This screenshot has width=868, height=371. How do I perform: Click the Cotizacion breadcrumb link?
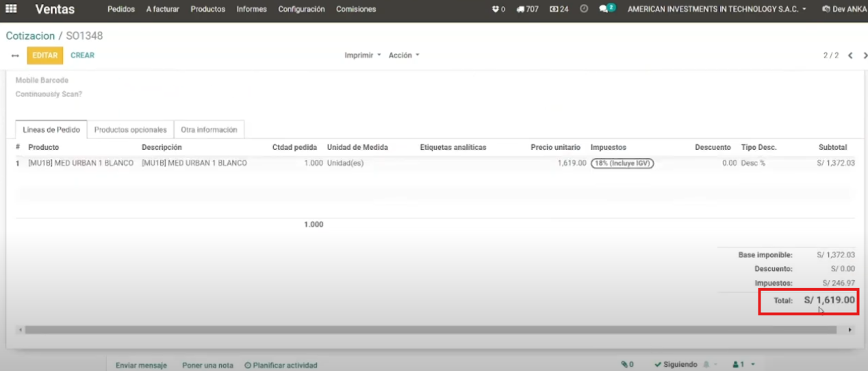coord(29,36)
